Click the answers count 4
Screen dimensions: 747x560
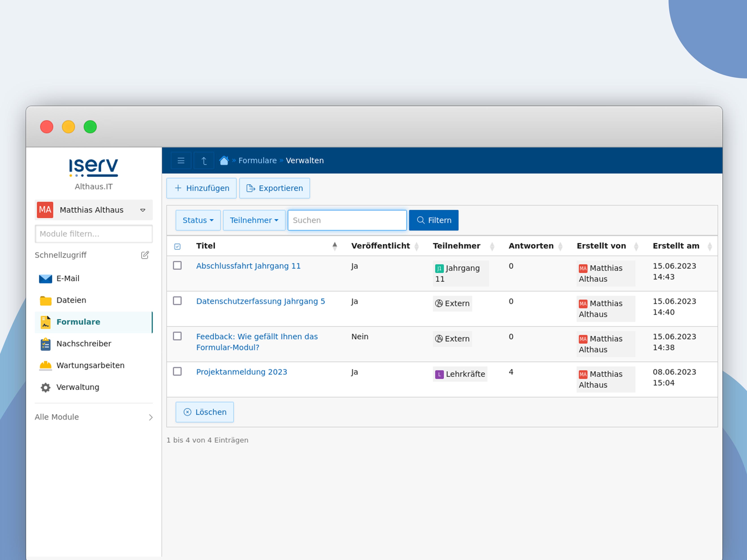pyautogui.click(x=511, y=372)
